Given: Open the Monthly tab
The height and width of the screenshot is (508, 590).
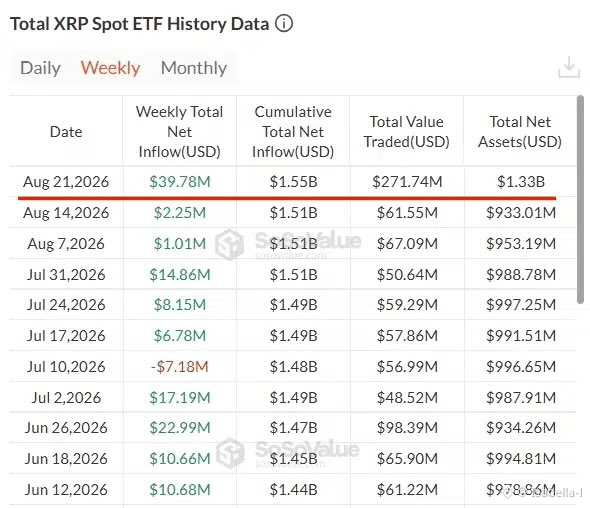Looking at the screenshot, I should coord(194,68).
